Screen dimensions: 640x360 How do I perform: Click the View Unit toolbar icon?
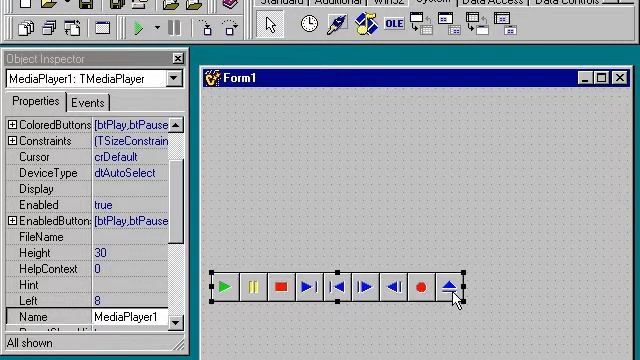tap(26, 29)
